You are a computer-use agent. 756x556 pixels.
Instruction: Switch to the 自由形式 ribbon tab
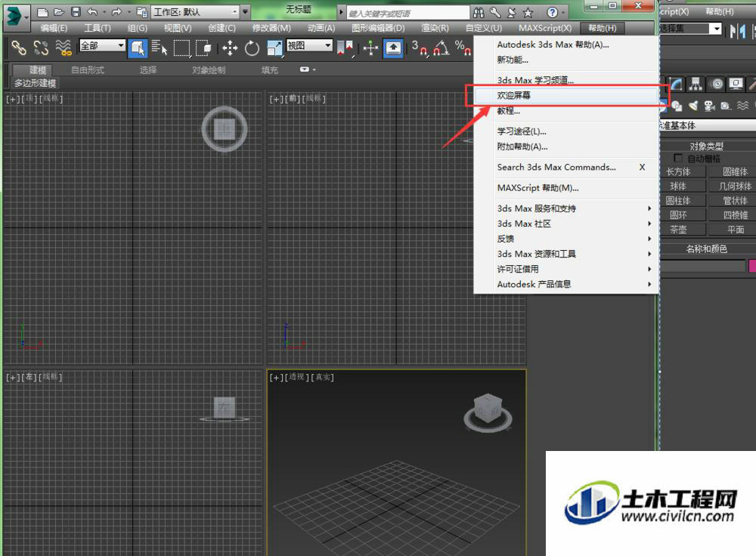pos(88,69)
